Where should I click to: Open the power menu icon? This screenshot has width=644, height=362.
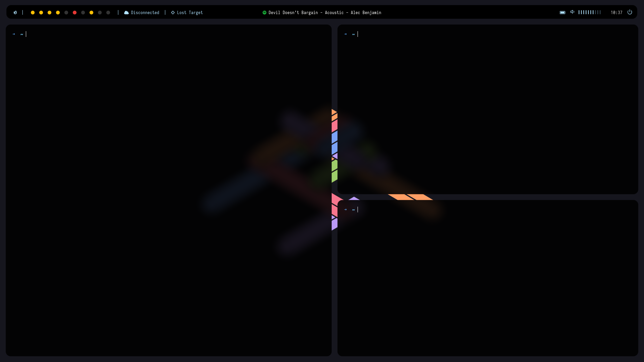[630, 12]
